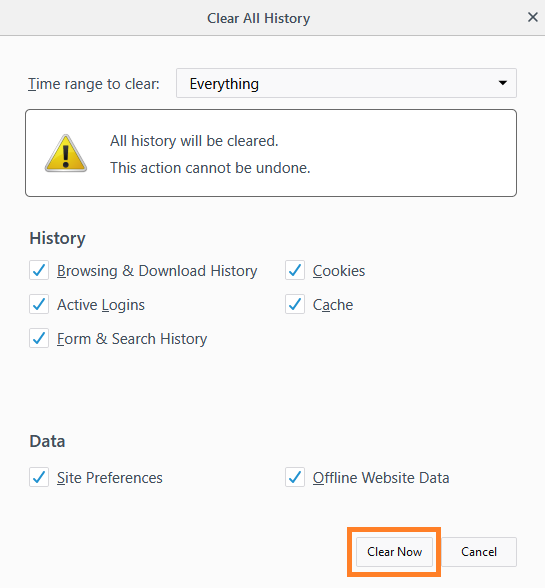Click the All history will be cleared text

pos(194,141)
